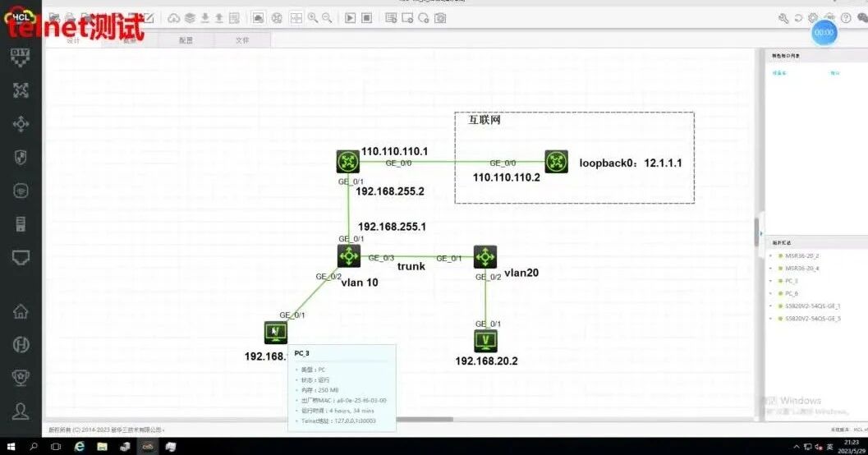Click the 192.168.255.2 address label

coord(390,191)
